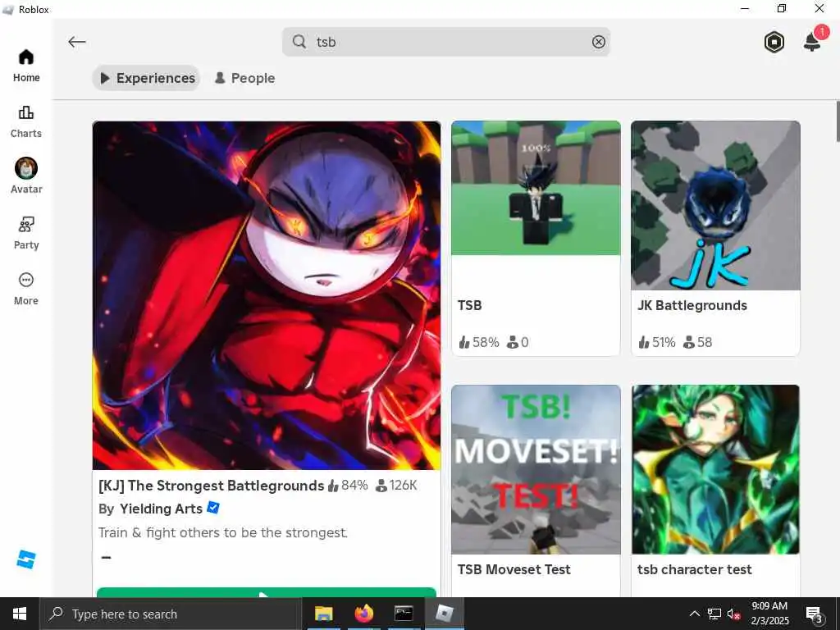840x630 pixels.
Task: Open The Strongest Battlegrounds thumbnail
Action: tap(267, 295)
